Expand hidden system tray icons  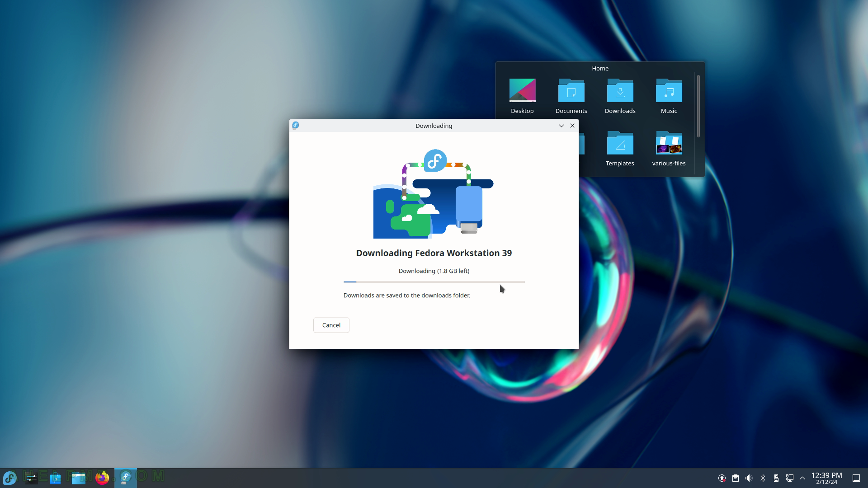(x=802, y=478)
